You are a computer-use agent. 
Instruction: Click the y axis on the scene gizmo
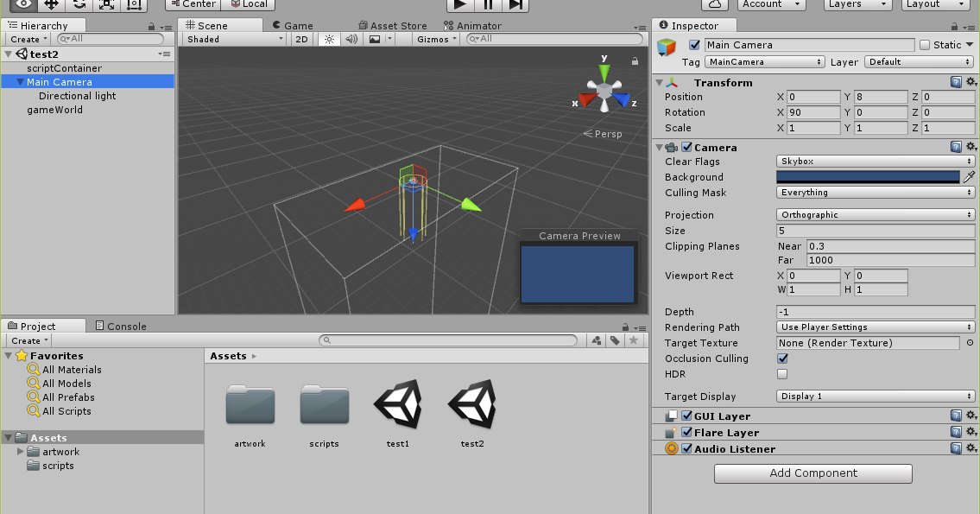(x=603, y=73)
